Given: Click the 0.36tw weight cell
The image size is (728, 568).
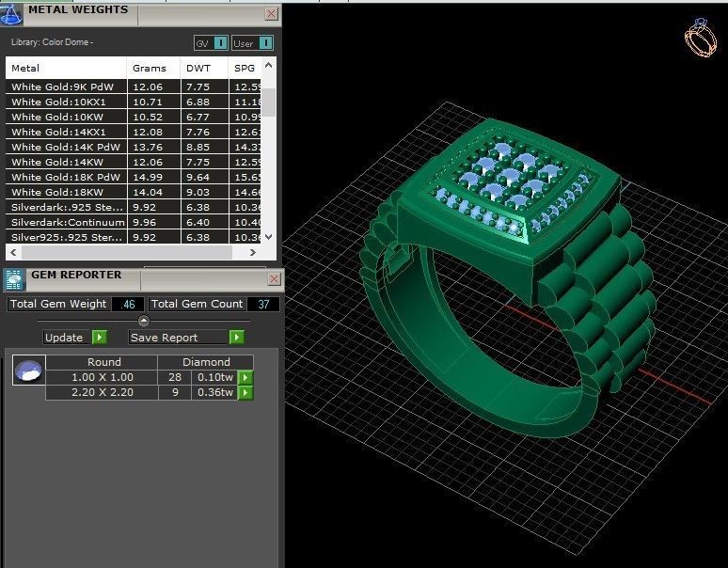Looking at the screenshot, I should tap(215, 392).
